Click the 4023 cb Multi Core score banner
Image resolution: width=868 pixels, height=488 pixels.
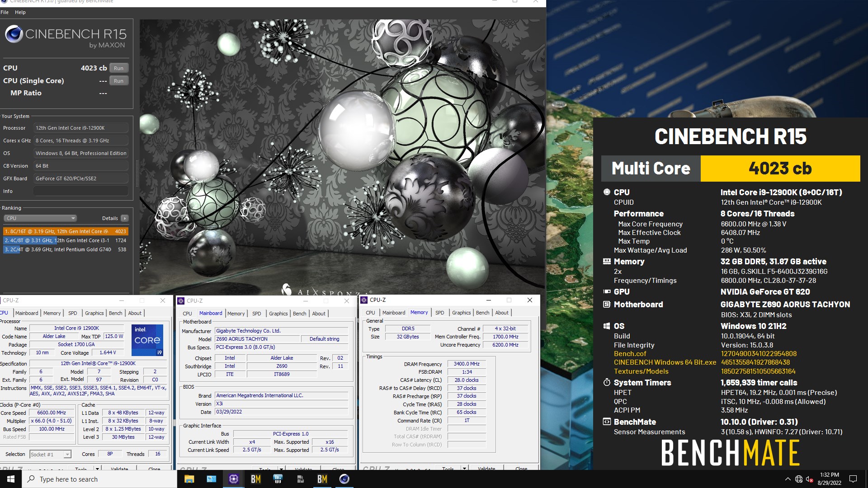pyautogui.click(x=780, y=169)
